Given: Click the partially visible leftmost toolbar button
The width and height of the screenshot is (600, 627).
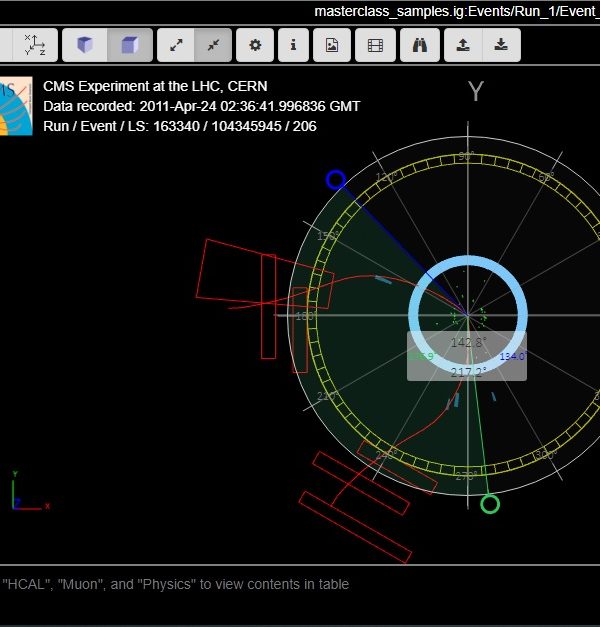Looking at the screenshot, I should point(6,45).
